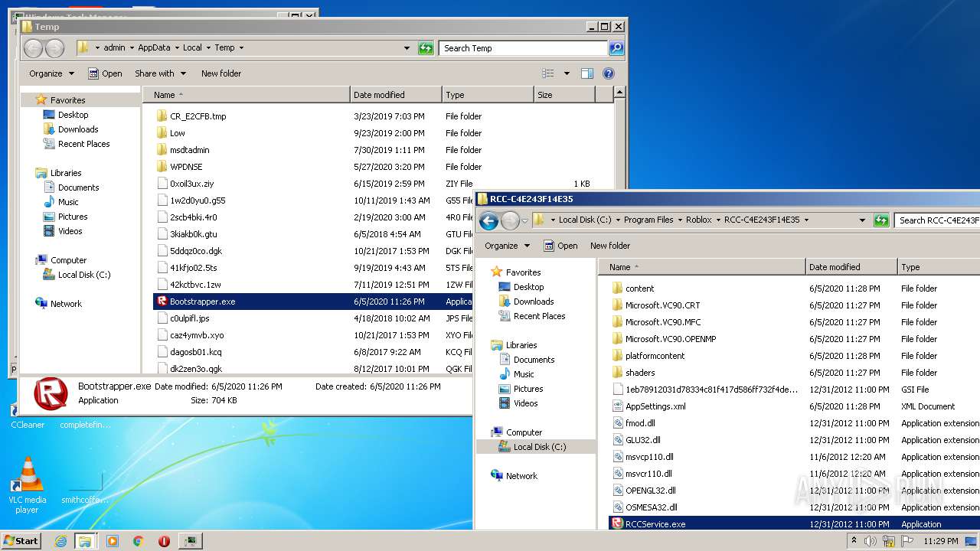
Task: Select Network in the Temp window sidebar
Action: point(66,304)
